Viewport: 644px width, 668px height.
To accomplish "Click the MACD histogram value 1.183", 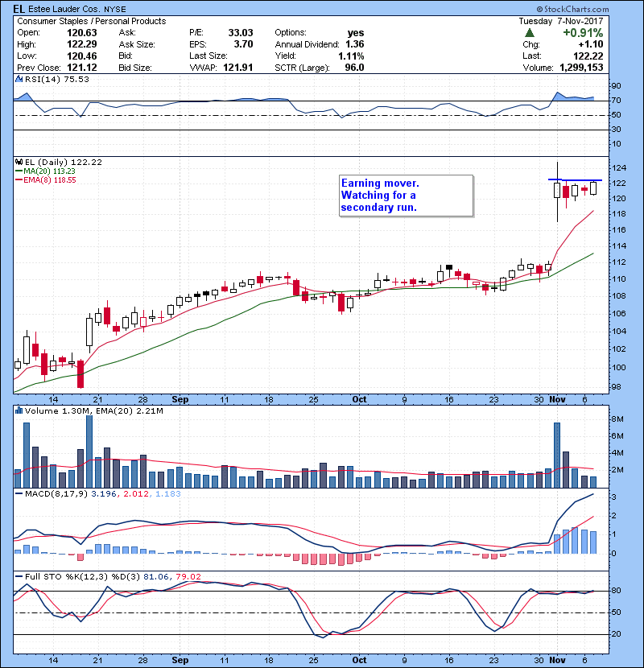I will coord(168,494).
